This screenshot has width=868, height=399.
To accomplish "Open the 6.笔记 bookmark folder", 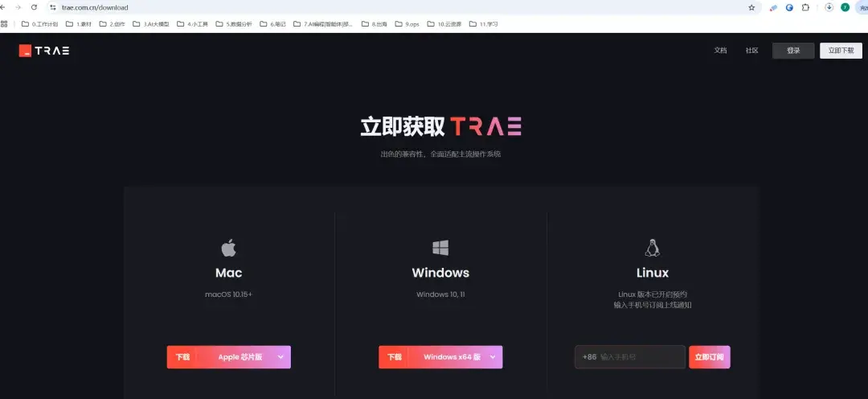I will click(x=272, y=24).
